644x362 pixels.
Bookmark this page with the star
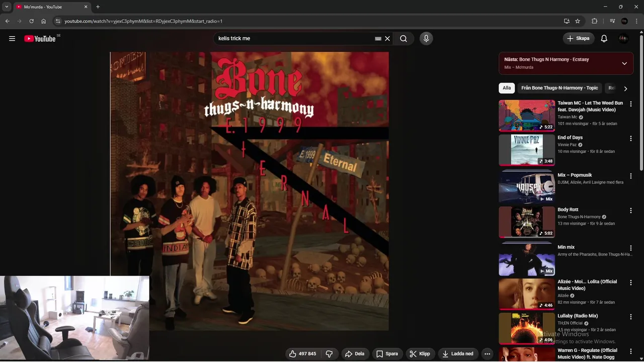coord(578,21)
